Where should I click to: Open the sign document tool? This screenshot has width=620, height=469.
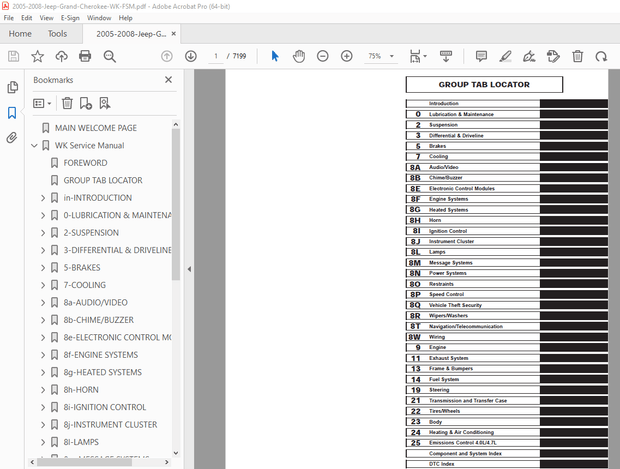pos(529,56)
